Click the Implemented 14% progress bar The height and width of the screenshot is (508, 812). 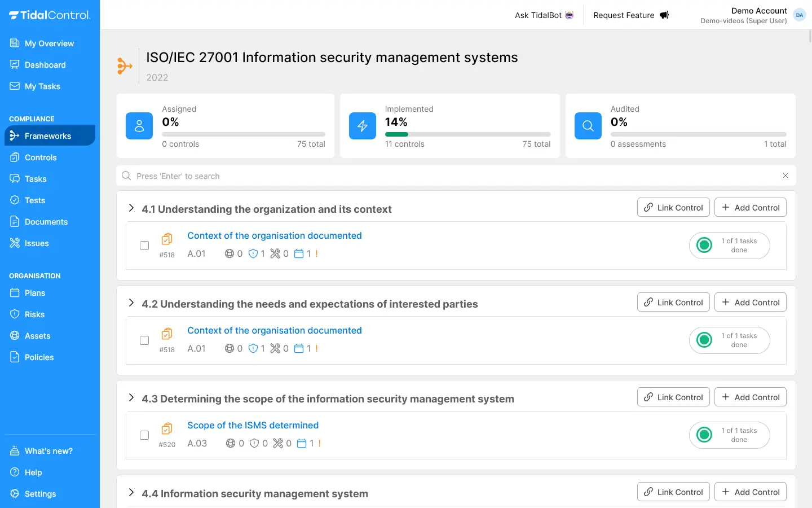[467, 134]
